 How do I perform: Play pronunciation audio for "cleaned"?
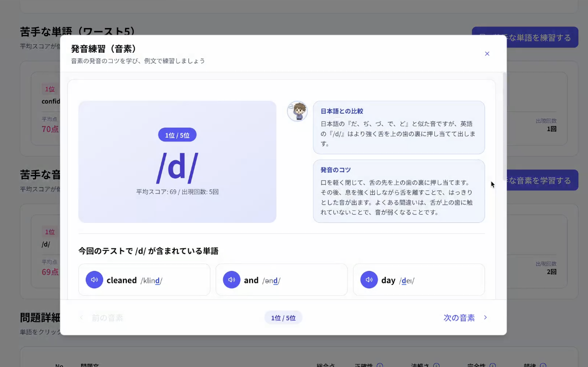click(x=94, y=280)
